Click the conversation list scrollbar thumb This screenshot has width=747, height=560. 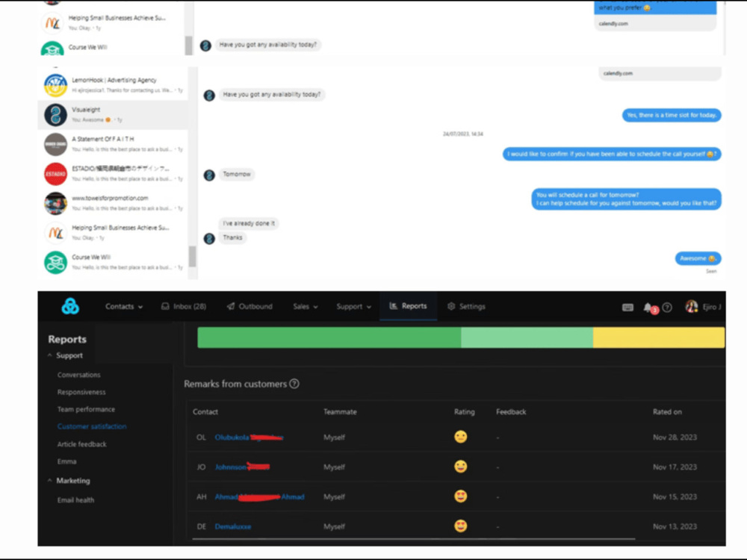click(193, 256)
